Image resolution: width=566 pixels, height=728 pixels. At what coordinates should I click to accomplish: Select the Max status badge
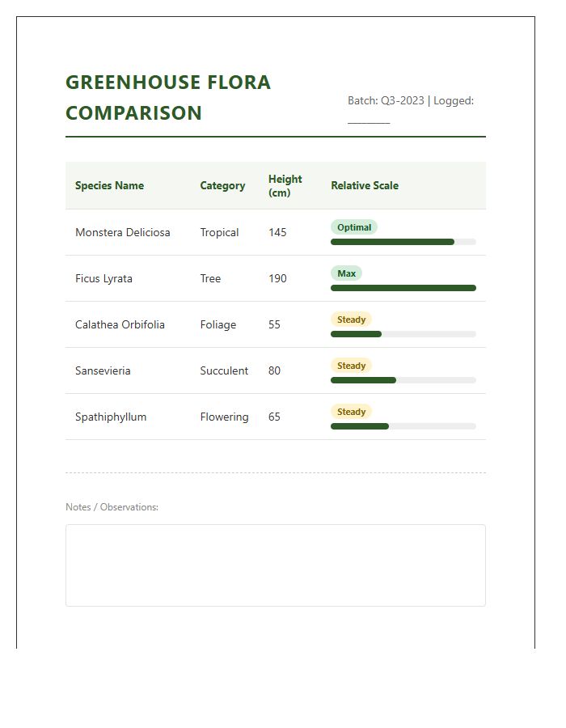point(346,273)
